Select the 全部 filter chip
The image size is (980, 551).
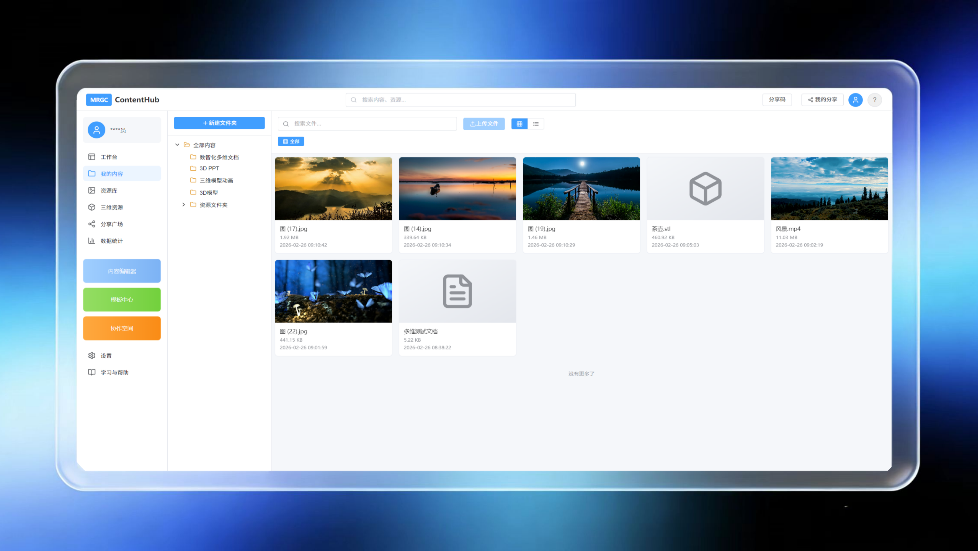tap(291, 142)
